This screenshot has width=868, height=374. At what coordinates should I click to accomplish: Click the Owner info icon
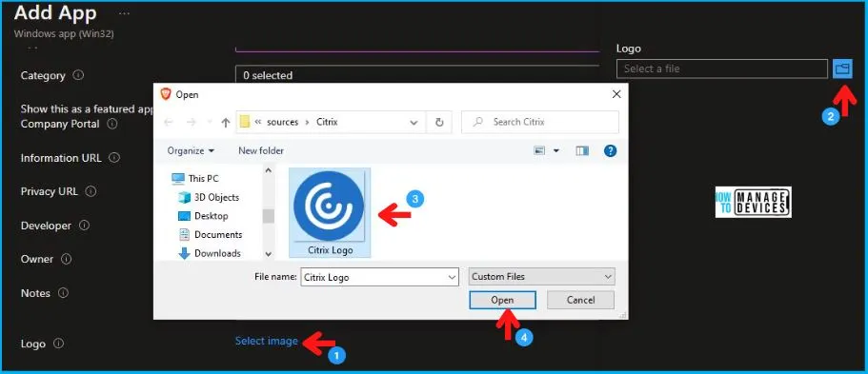click(66, 258)
